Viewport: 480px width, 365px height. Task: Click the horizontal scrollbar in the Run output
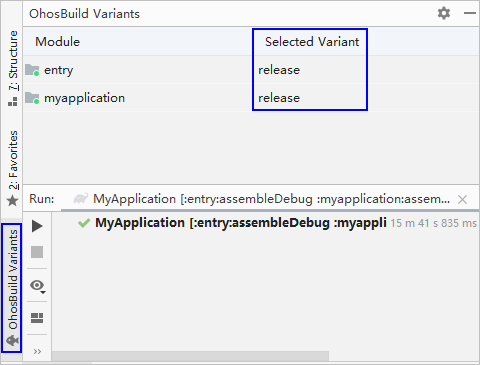click(x=190, y=356)
